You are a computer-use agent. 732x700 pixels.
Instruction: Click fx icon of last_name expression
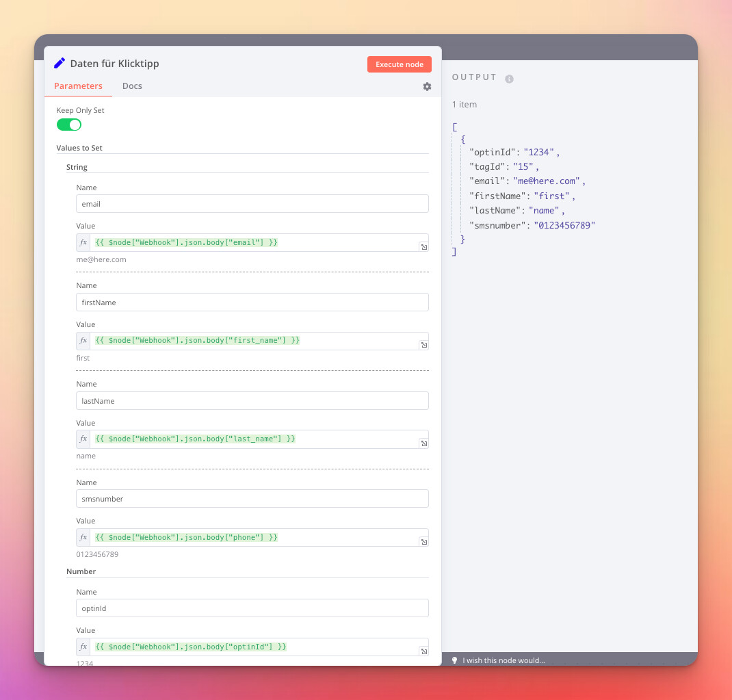(83, 439)
